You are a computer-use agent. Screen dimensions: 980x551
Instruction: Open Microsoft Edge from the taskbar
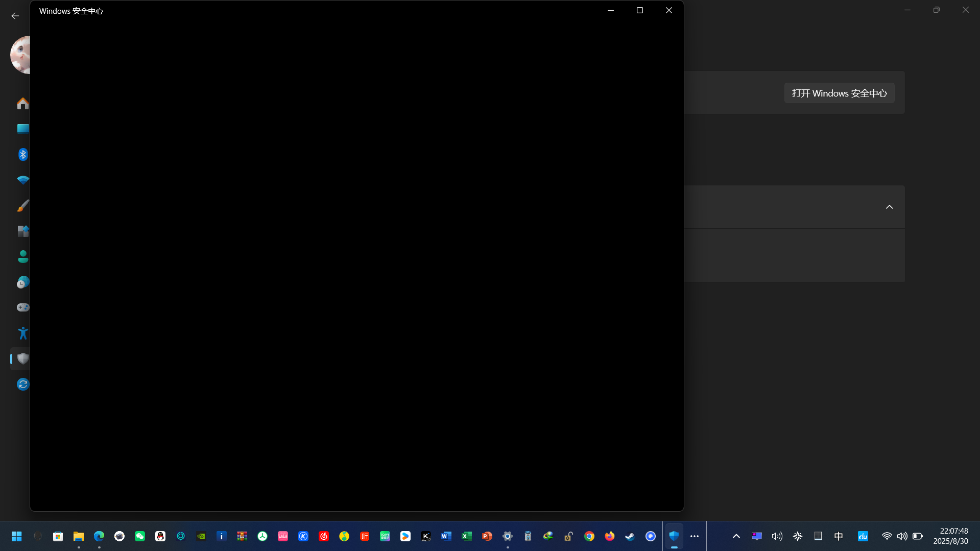click(x=99, y=536)
